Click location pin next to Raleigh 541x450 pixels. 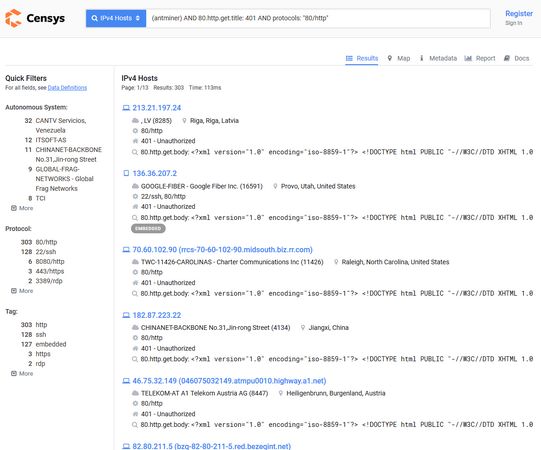(336, 262)
